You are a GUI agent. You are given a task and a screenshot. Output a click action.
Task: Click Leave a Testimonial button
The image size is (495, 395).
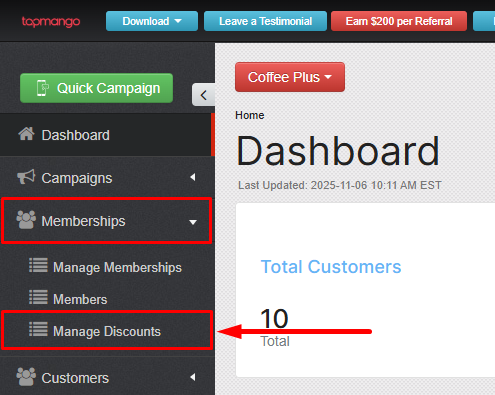(x=265, y=21)
